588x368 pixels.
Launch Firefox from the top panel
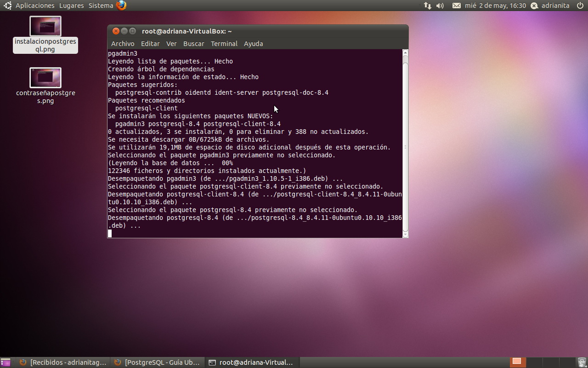(121, 6)
